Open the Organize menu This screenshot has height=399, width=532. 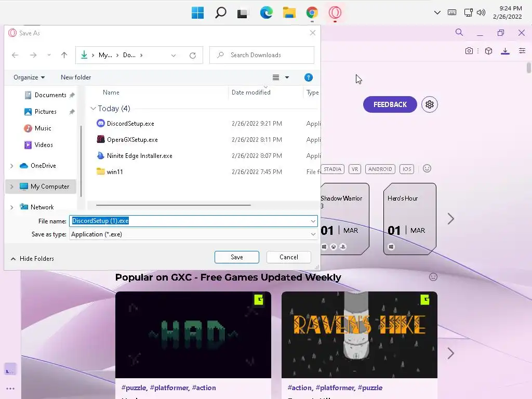click(29, 77)
